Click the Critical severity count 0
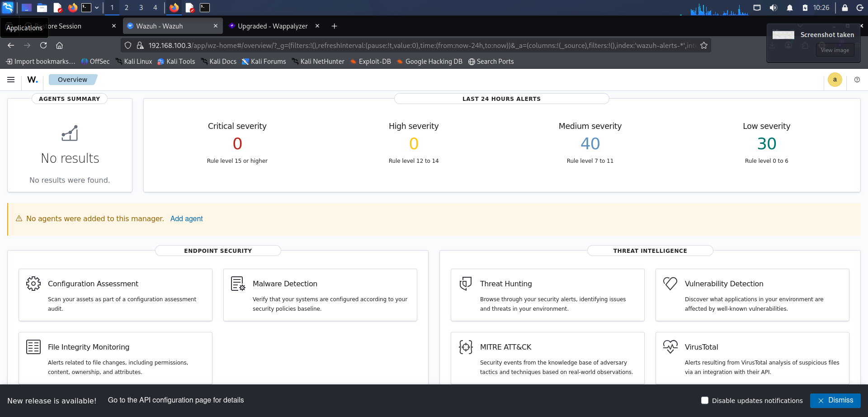868x417 pixels. click(237, 144)
